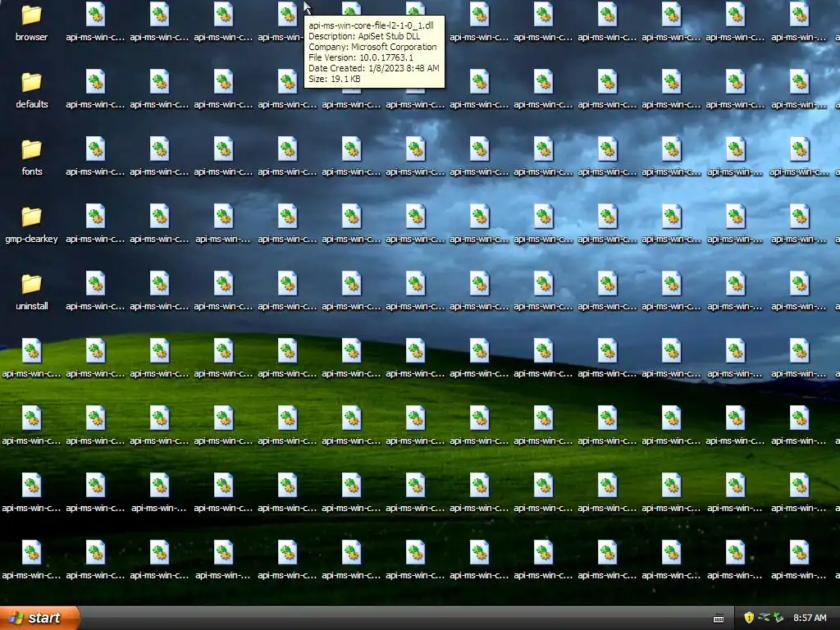Screen dimensions: 840x630
Task: Select the DLL file immediately beside the fonts folder
Action: [x=95, y=158]
